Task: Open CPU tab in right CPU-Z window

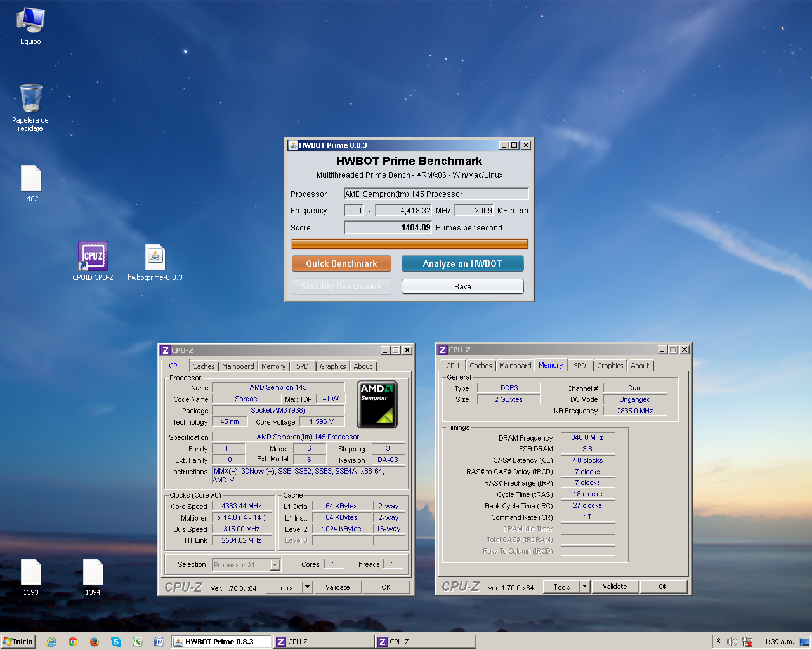Action: (x=452, y=366)
